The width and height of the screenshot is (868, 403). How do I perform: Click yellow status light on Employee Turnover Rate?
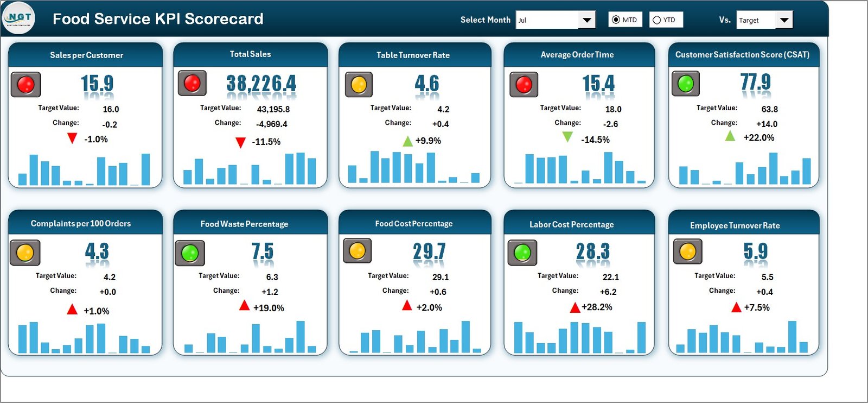tap(687, 251)
